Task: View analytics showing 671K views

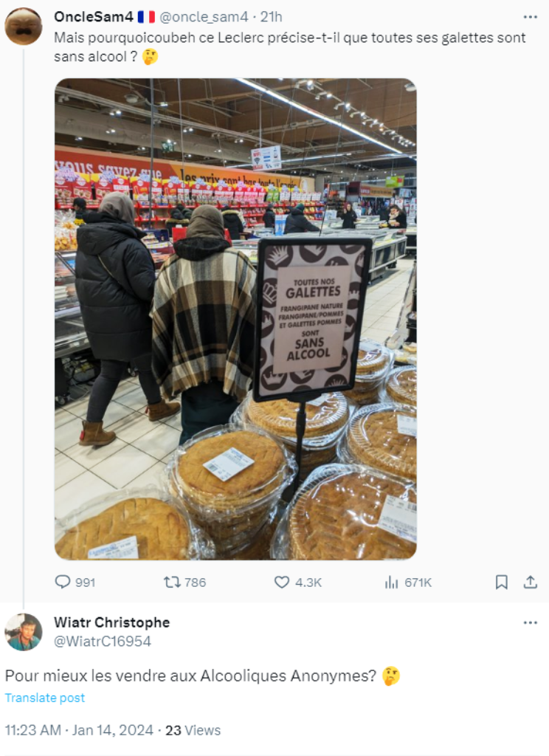Action: tap(391, 583)
